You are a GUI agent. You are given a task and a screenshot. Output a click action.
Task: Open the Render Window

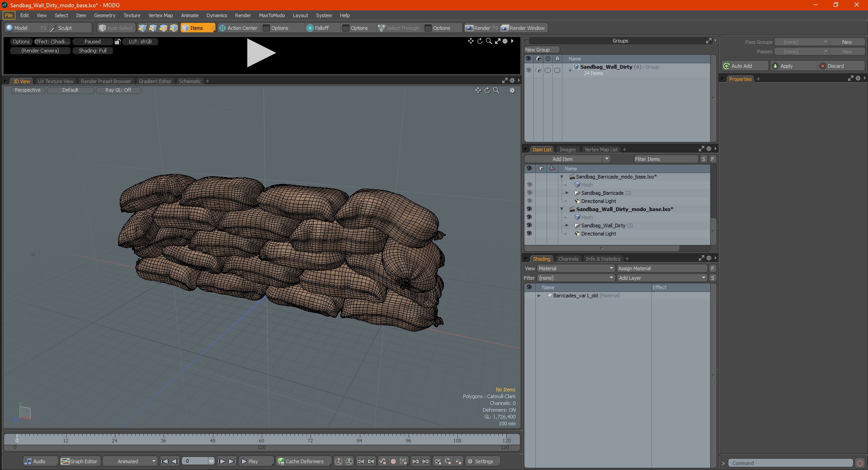(523, 28)
